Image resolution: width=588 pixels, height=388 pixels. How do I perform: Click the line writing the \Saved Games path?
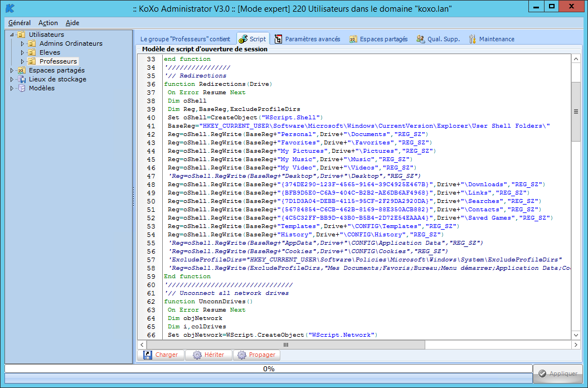click(360, 217)
